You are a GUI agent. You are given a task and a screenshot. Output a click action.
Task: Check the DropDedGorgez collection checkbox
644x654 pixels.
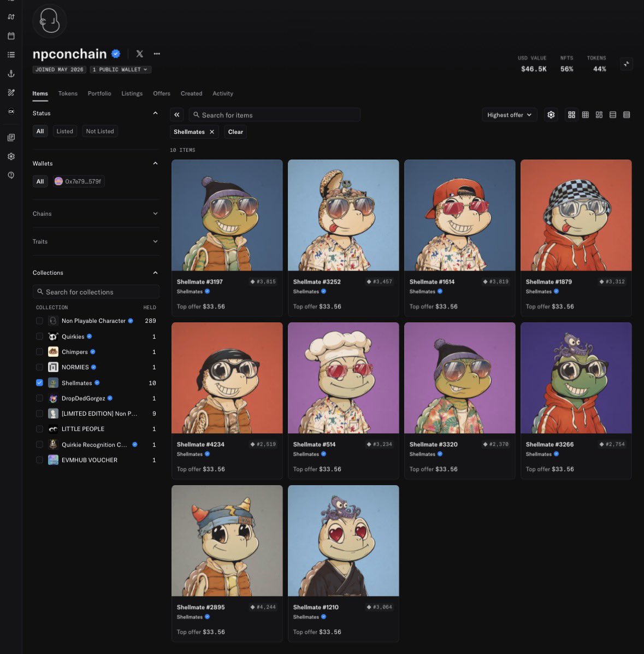(40, 398)
